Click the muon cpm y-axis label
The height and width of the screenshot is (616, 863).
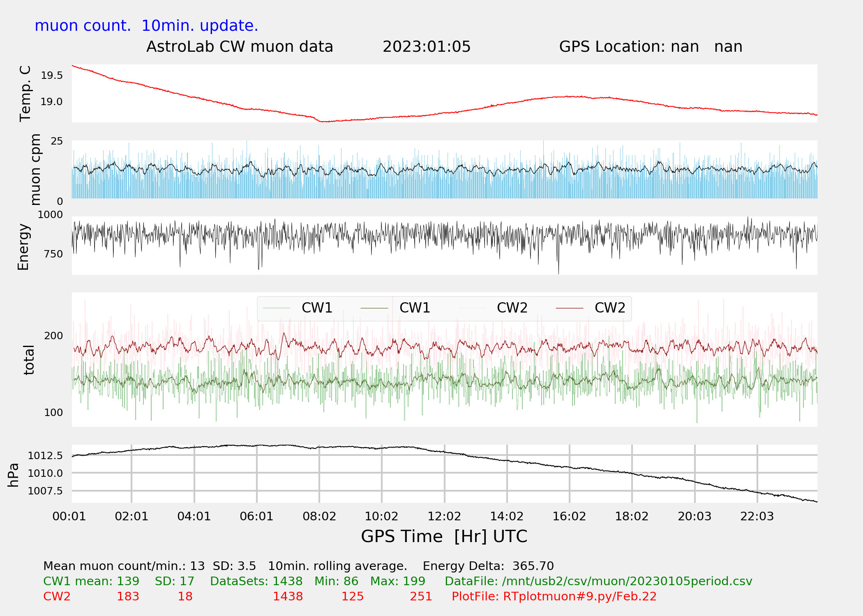(x=35, y=169)
